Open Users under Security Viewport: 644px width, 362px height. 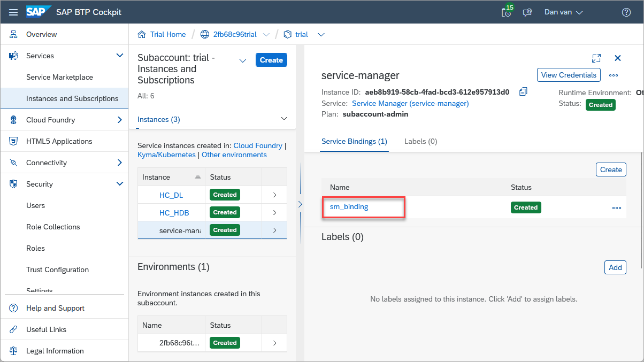(x=36, y=205)
